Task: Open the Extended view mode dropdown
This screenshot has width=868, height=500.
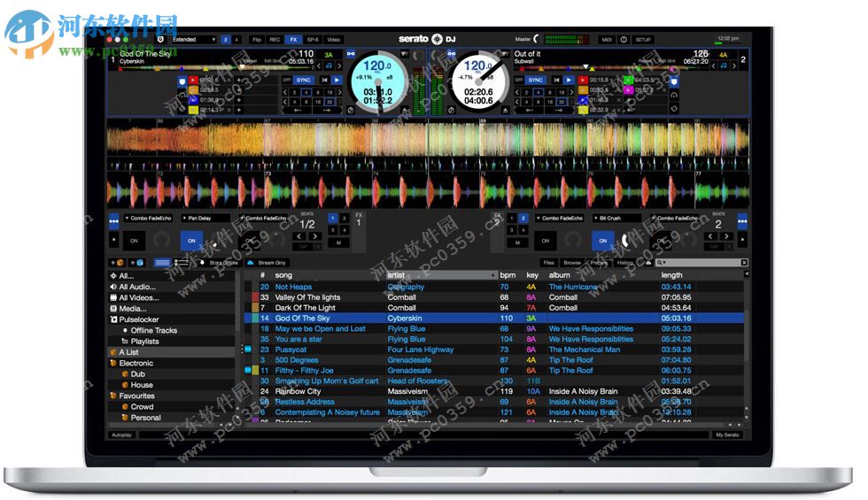Action: (x=193, y=40)
